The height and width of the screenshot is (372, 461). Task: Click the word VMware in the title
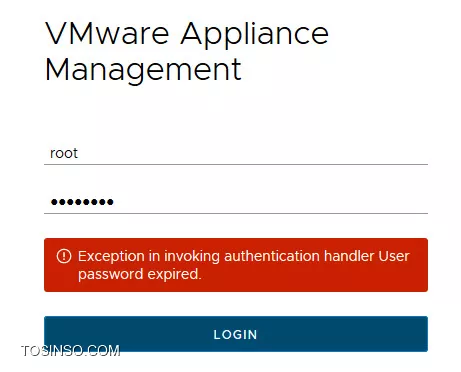pyautogui.click(x=107, y=33)
